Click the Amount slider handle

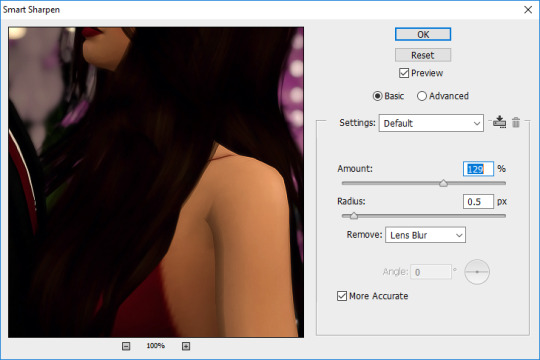coord(444,183)
